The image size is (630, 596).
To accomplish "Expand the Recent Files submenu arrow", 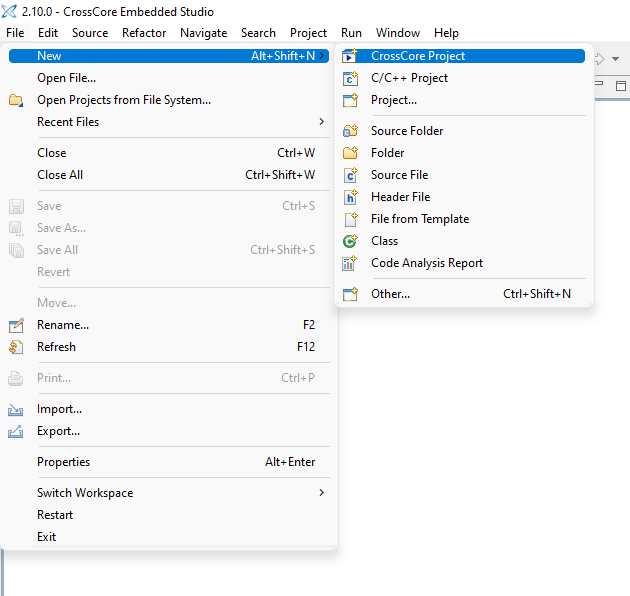I will (x=321, y=122).
